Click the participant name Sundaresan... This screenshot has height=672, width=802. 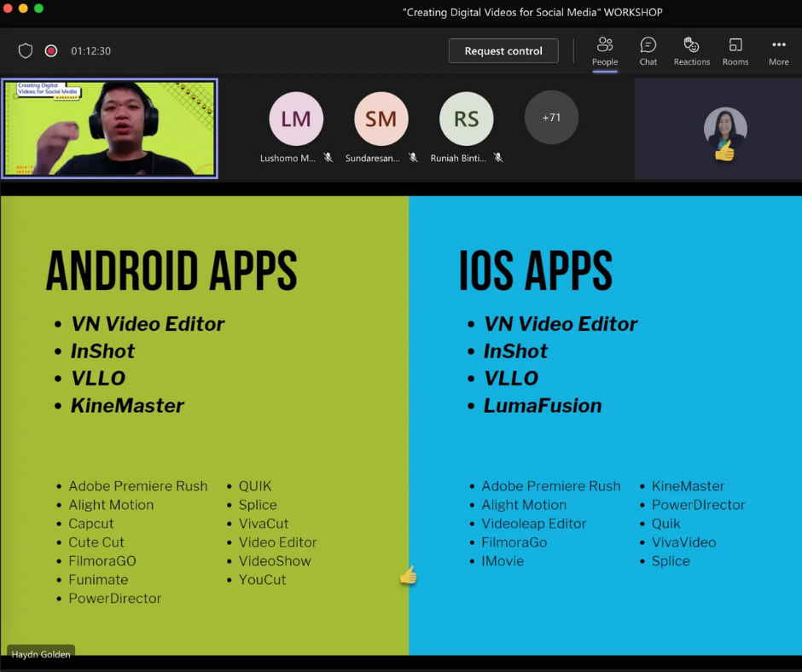[372, 158]
